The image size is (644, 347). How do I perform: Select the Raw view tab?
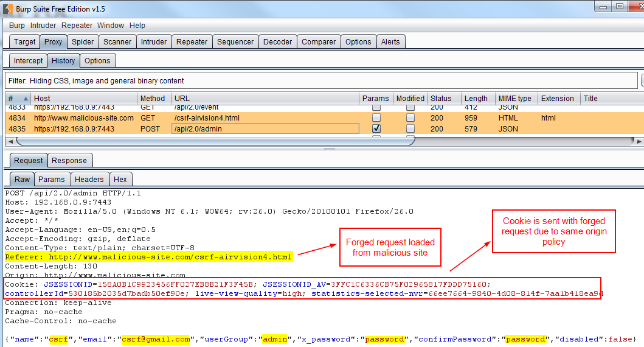pyautogui.click(x=22, y=179)
